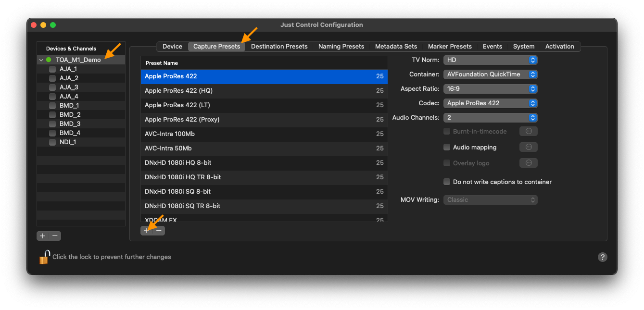Image resolution: width=644 pixels, height=310 pixels.
Task: Enable the AJA_4 channel checkbox
Action: pos(52,97)
